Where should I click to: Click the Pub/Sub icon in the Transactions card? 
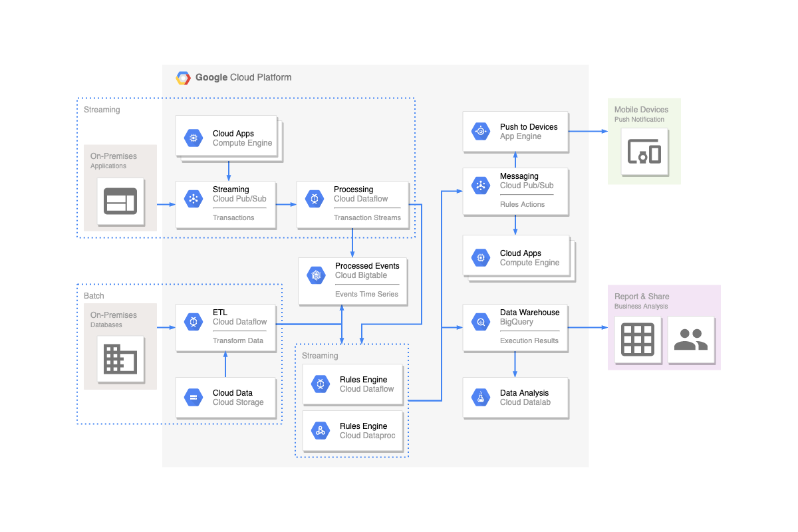(194, 198)
